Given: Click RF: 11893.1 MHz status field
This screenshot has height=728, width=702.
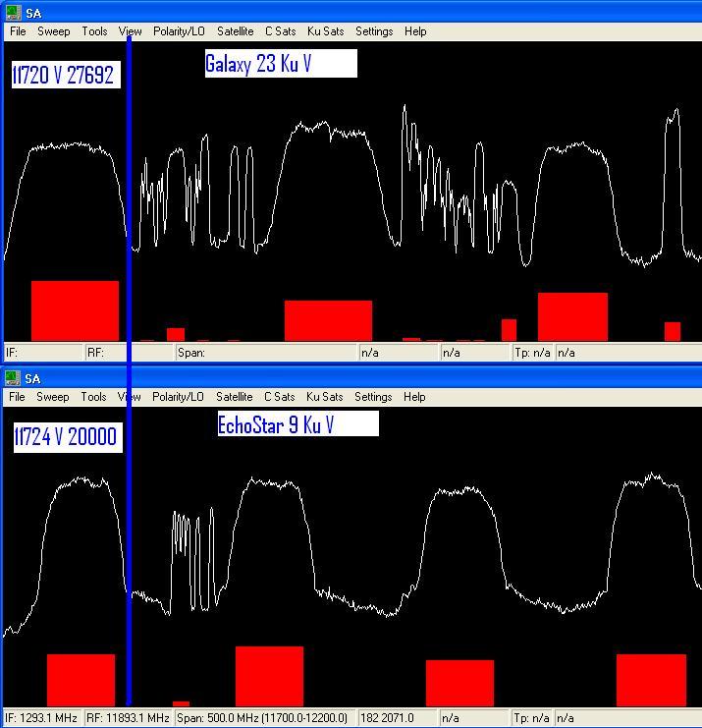Looking at the screenshot, I should [128, 718].
